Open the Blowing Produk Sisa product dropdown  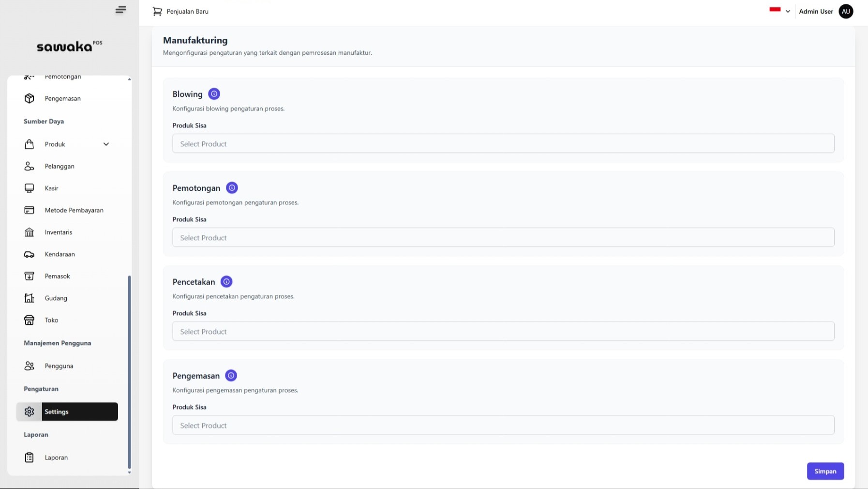(503, 144)
